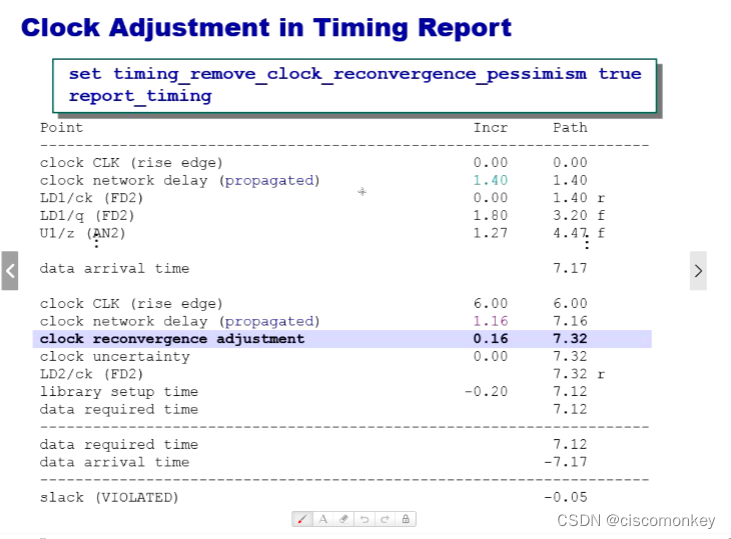Select the "LD1/q (FD2)" row label
This screenshot has height=539, width=731.
[x=87, y=215]
